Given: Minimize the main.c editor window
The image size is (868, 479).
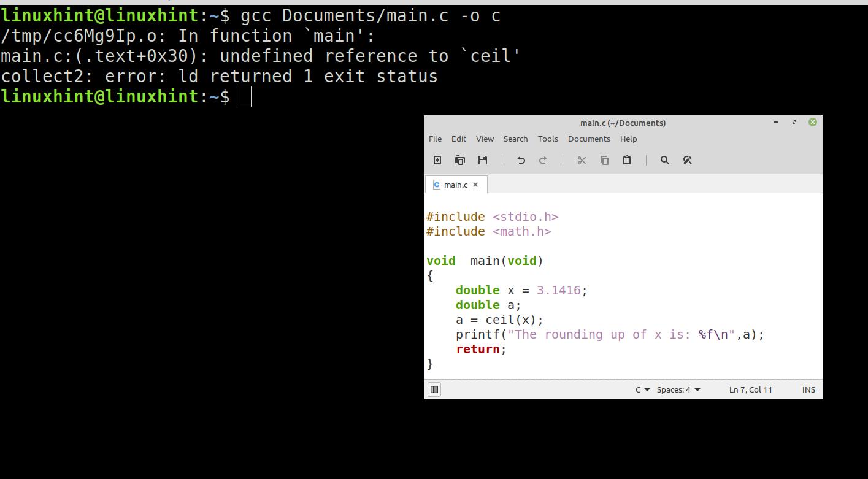Looking at the screenshot, I should tap(776, 122).
